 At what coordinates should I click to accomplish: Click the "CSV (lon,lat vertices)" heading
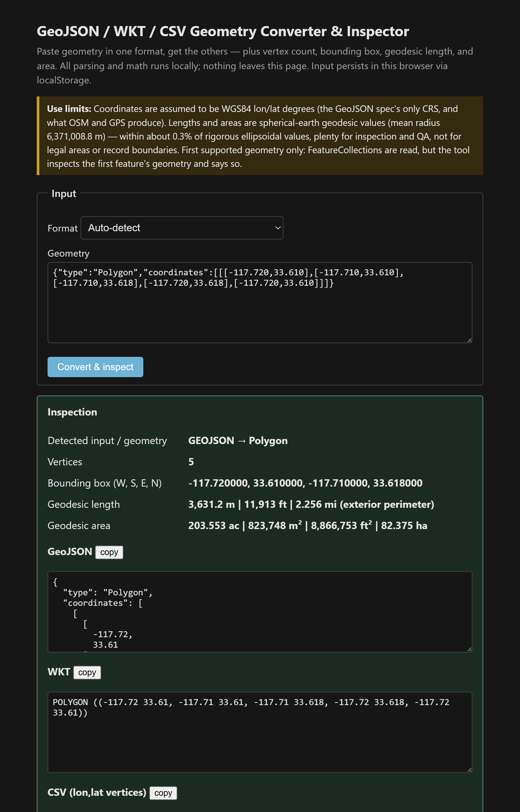(97, 793)
